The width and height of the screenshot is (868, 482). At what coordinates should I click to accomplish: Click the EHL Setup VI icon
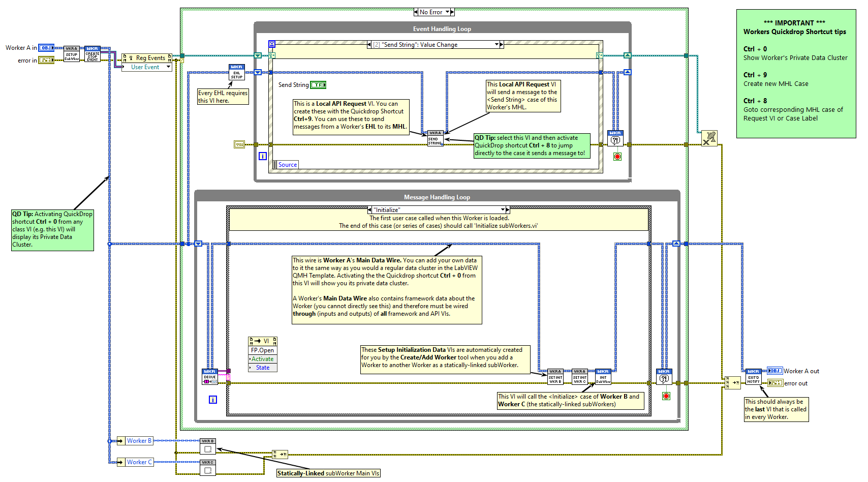237,72
